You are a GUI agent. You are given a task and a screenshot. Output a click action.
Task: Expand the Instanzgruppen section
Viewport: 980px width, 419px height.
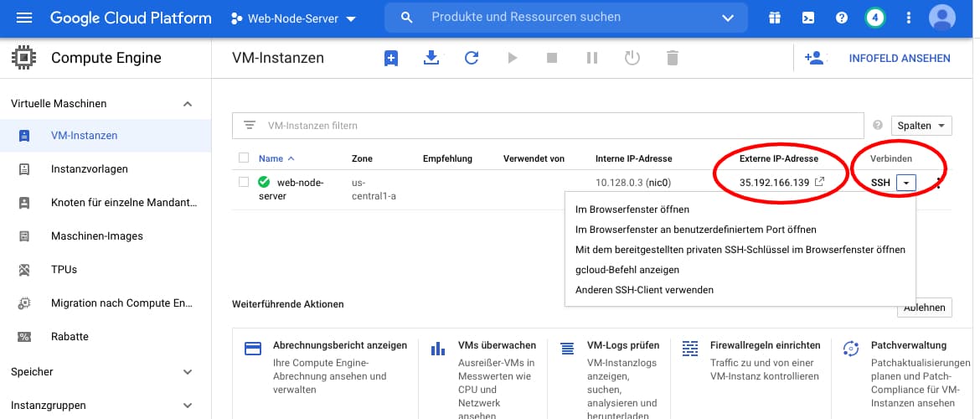pos(188,406)
